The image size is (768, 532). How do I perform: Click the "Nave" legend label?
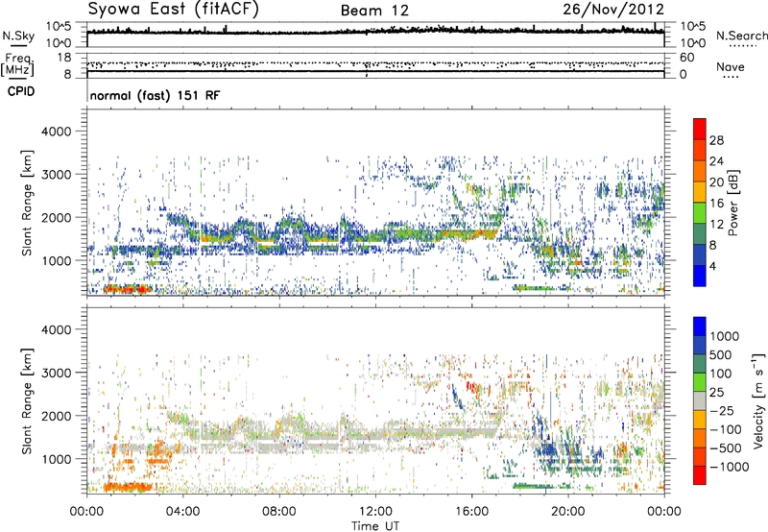(x=731, y=66)
